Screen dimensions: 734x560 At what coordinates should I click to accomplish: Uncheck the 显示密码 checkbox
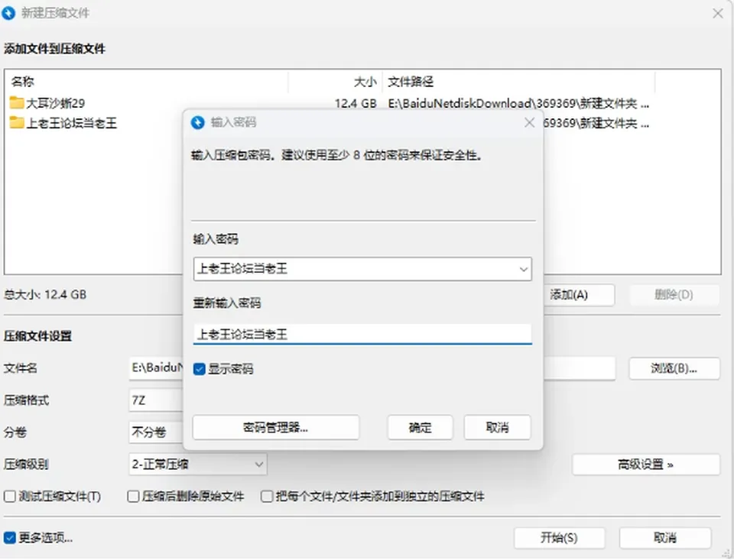pos(200,369)
